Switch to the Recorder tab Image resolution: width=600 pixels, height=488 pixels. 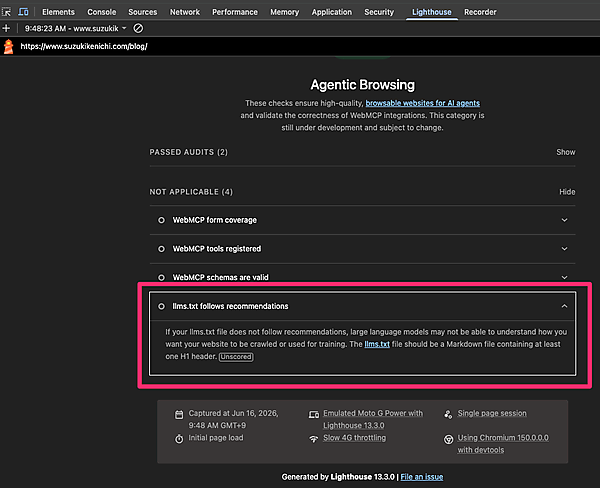tap(480, 12)
